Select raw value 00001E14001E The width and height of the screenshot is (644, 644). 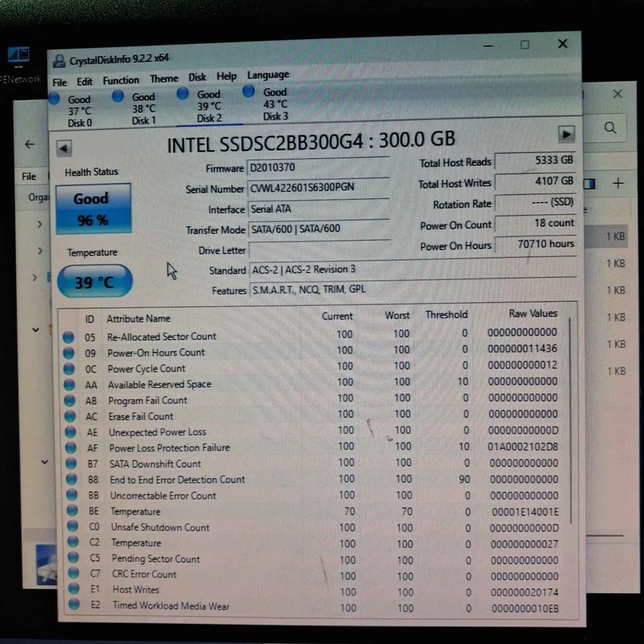pyautogui.click(x=525, y=512)
